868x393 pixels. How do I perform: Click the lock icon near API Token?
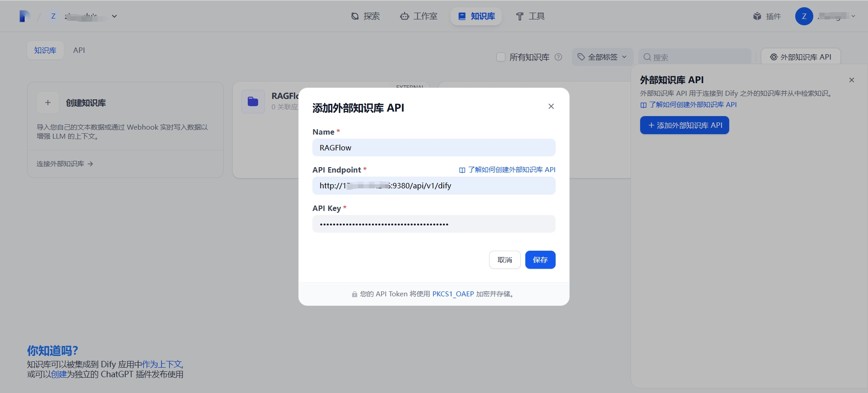354,295
